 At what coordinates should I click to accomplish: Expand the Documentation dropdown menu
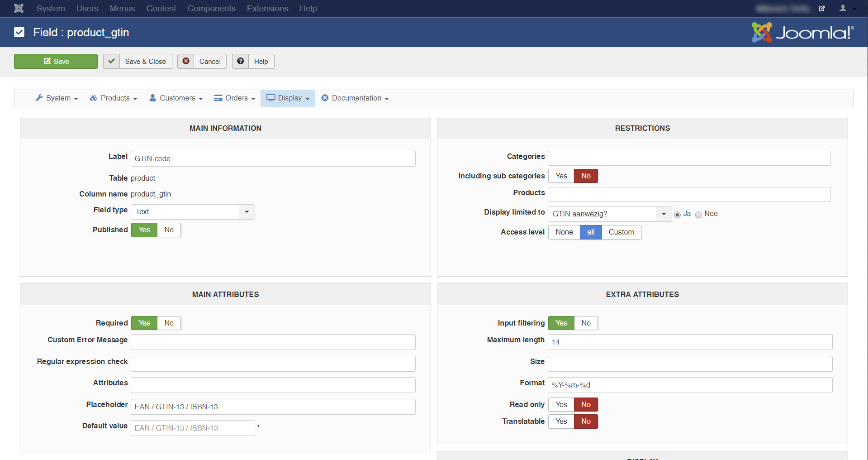click(355, 98)
